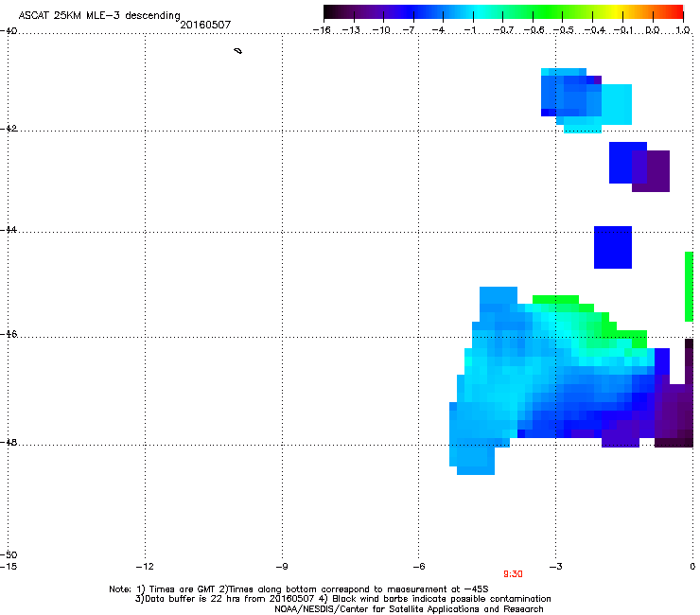700x615 pixels.
Task: Click the longitude axis label -6
Action: (418, 567)
